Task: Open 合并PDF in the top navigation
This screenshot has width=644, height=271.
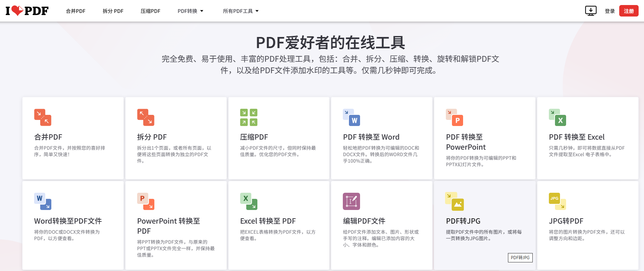Action: [x=76, y=11]
